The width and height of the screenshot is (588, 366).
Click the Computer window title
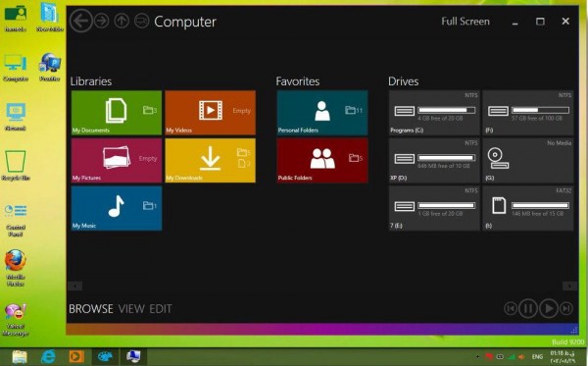[x=185, y=22]
